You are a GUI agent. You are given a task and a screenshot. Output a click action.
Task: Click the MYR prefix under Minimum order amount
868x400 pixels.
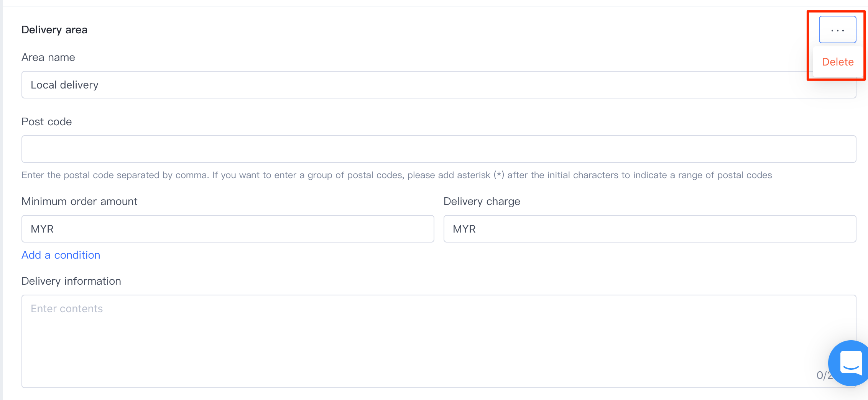pos(42,229)
